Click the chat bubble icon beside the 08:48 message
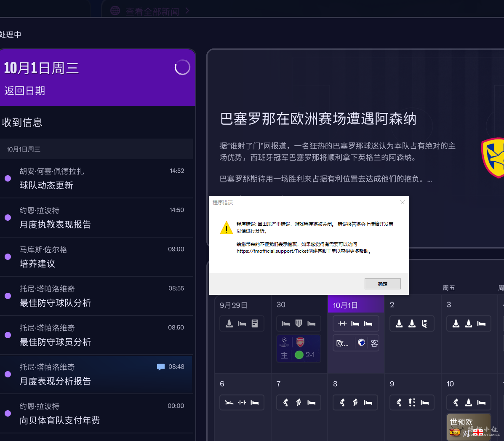This screenshot has width=504, height=441. pos(161,367)
